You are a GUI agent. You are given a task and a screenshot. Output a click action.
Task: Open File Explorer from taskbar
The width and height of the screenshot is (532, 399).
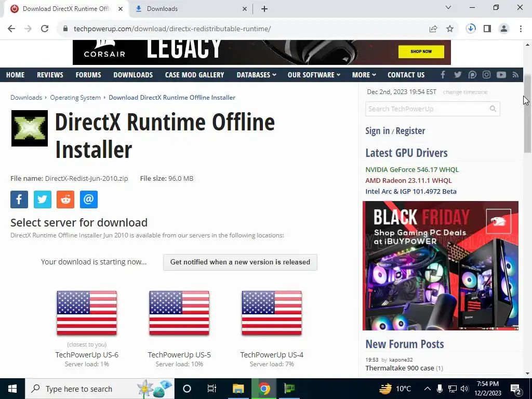[x=238, y=389]
